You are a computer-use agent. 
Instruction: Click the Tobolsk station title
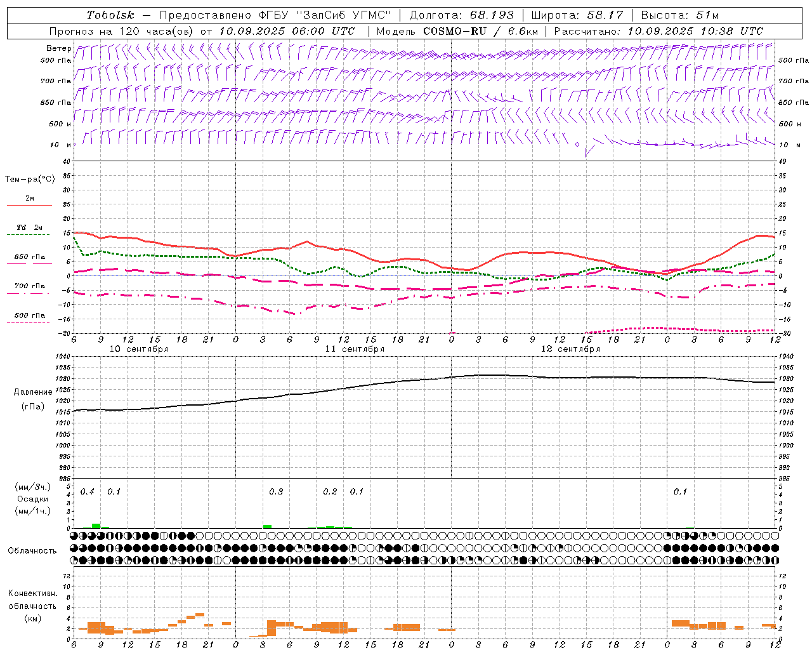pyautogui.click(x=110, y=15)
